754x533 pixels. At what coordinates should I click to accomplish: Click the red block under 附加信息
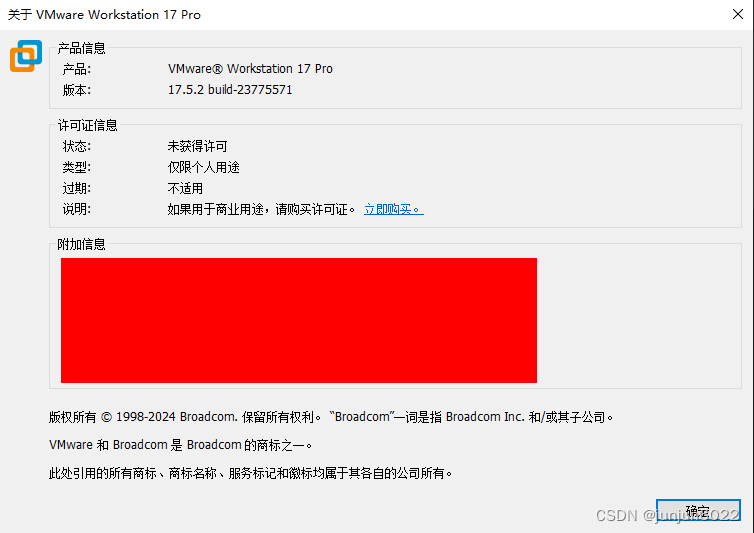(x=299, y=320)
